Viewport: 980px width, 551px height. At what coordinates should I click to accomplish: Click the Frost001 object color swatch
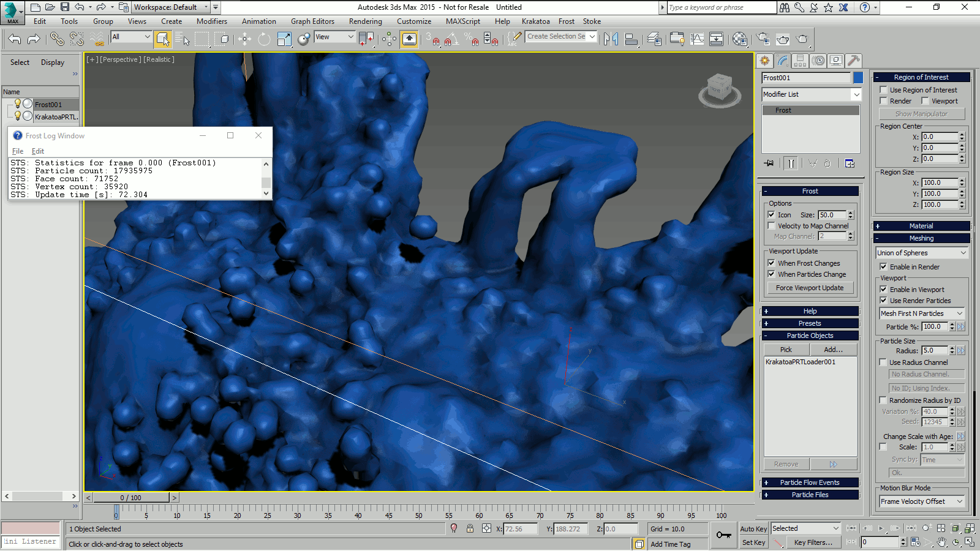click(x=858, y=78)
